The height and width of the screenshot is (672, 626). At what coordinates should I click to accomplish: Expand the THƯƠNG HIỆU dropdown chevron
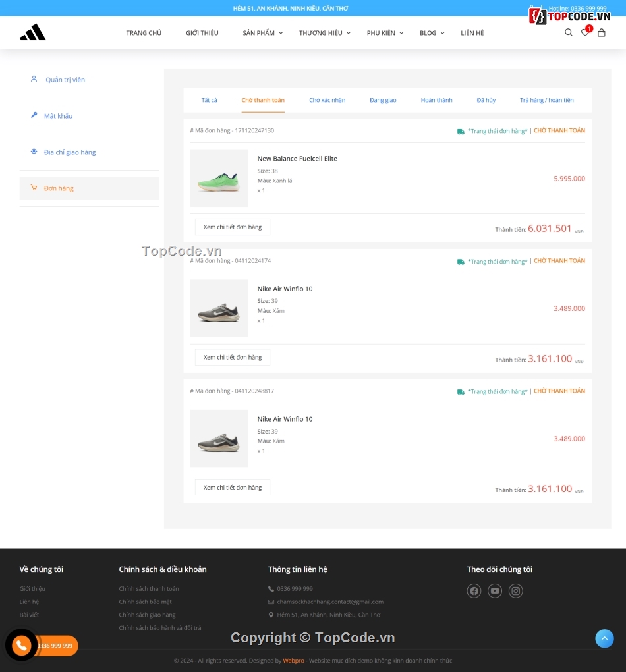click(349, 33)
